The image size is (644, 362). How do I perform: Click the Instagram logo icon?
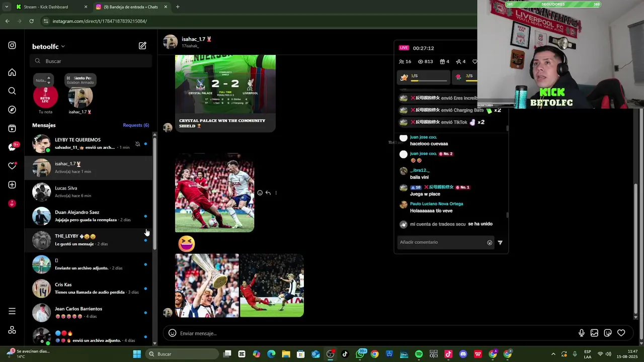tap(12, 45)
